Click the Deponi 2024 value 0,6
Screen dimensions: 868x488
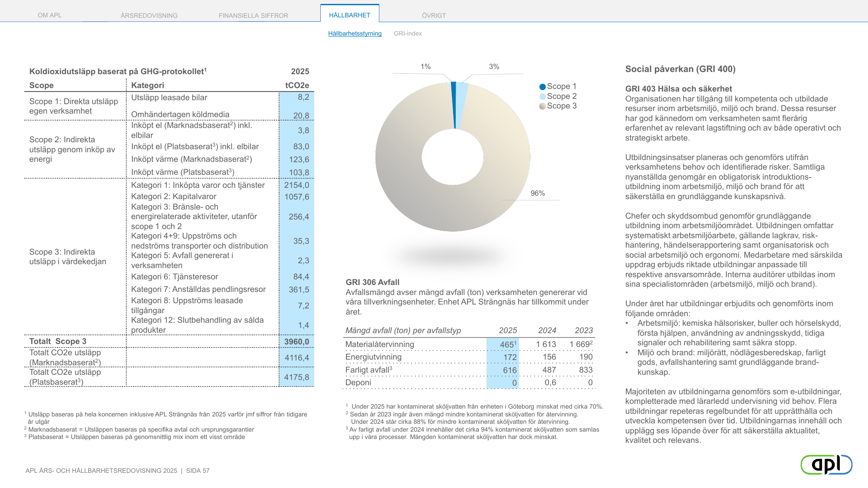pos(550,383)
